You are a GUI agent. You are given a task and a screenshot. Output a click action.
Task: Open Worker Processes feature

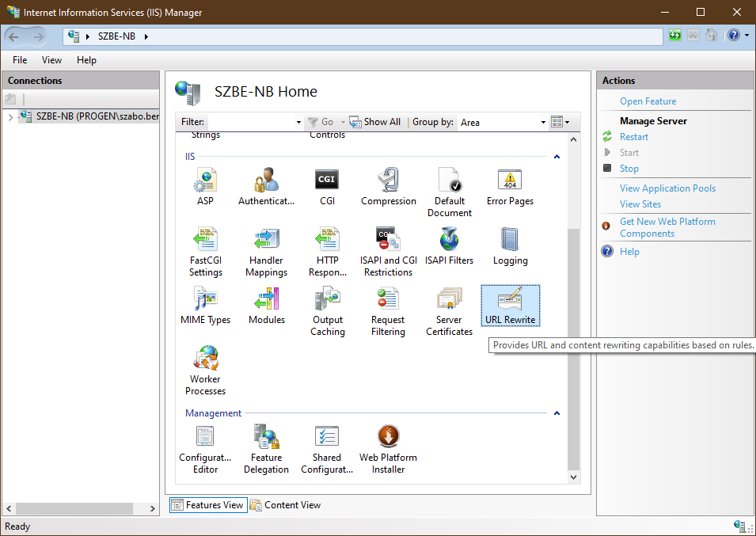pyautogui.click(x=205, y=371)
